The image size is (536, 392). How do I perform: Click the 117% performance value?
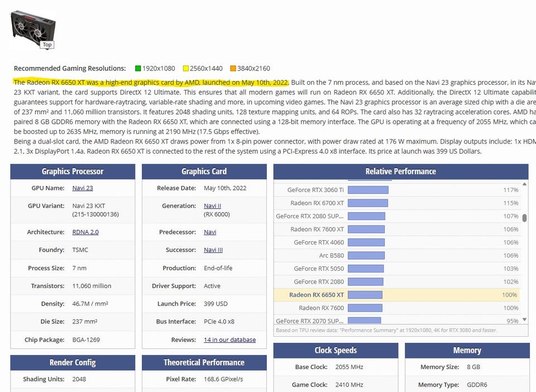tap(511, 190)
